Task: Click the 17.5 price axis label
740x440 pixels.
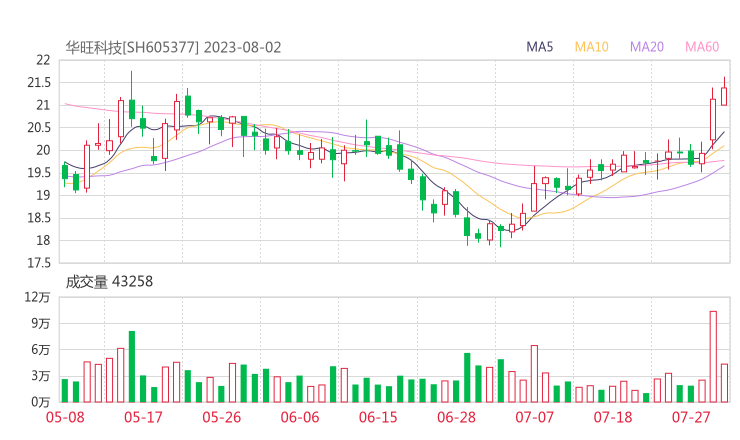Action: click(x=39, y=263)
